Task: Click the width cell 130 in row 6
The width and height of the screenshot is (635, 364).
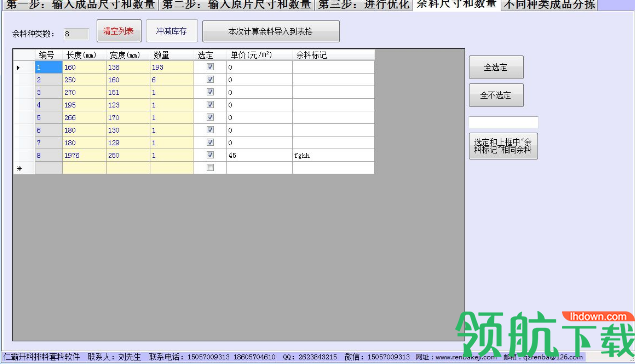Action: coord(128,130)
